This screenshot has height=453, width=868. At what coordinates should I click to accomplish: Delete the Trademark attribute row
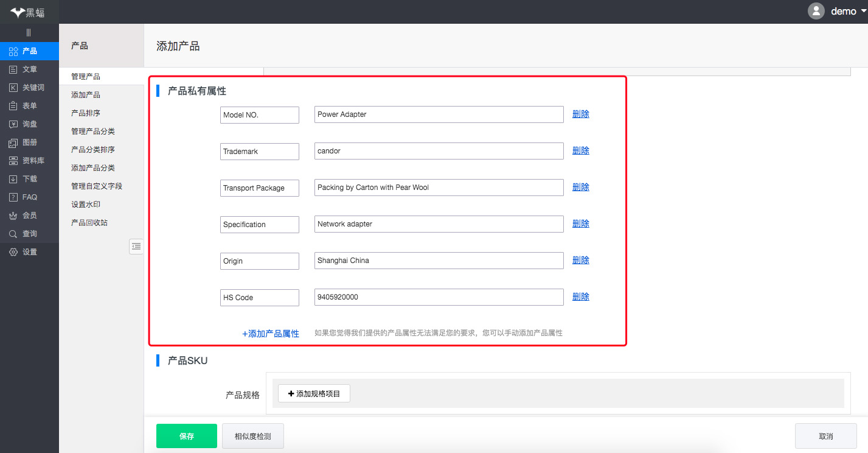[580, 151]
